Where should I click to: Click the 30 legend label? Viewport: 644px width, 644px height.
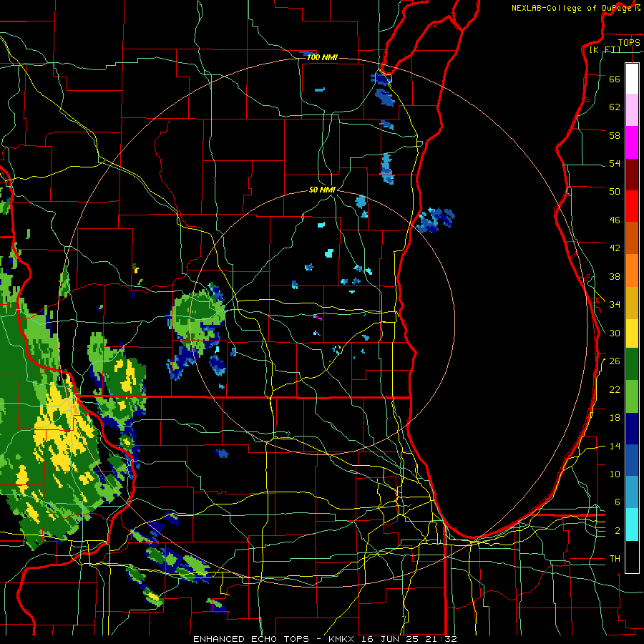pyautogui.click(x=615, y=333)
